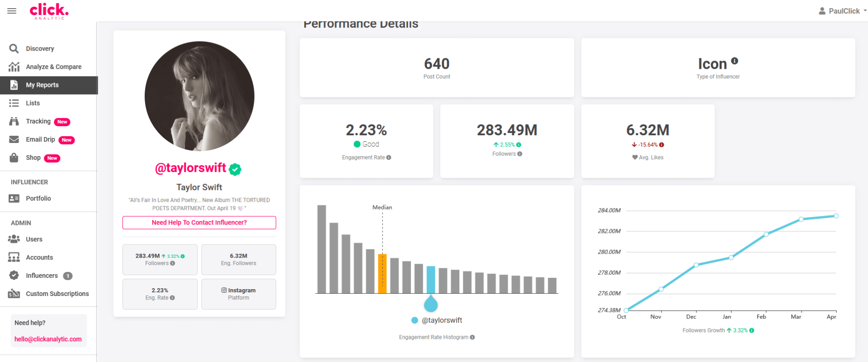This screenshot has width=868, height=362.
Task: Click the Users group icon
Action: 14,239
